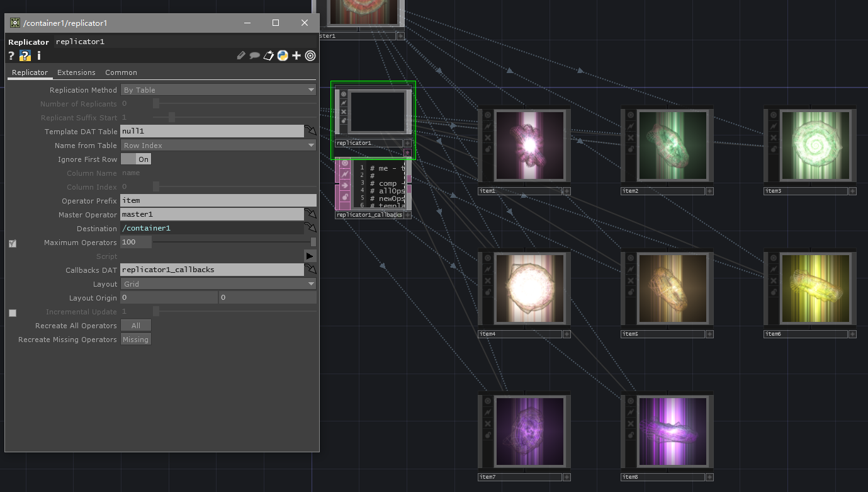Enable the Incremental Update checkbox
Screen dimensions: 868x492
[x=12, y=312]
